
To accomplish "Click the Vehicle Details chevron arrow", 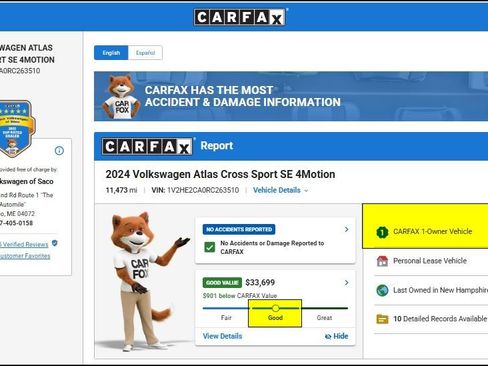I will coord(306,191).
